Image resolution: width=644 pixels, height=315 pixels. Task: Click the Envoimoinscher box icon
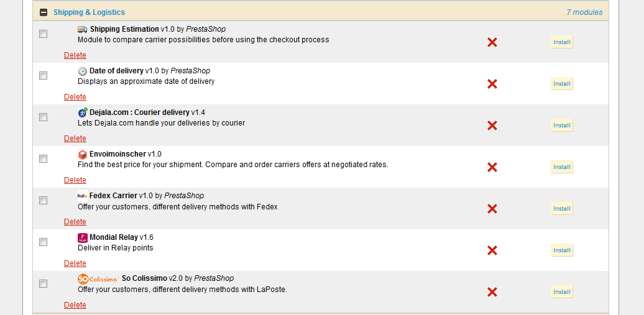click(82, 154)
